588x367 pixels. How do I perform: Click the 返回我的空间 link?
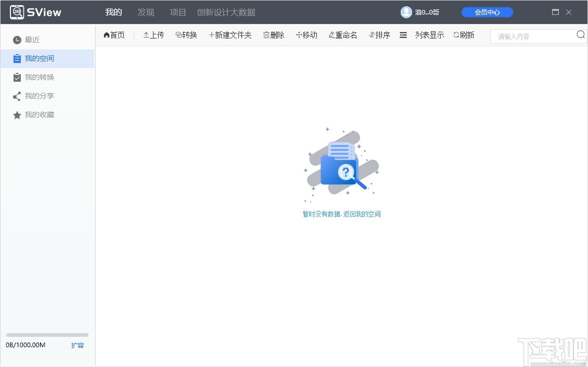363,214
